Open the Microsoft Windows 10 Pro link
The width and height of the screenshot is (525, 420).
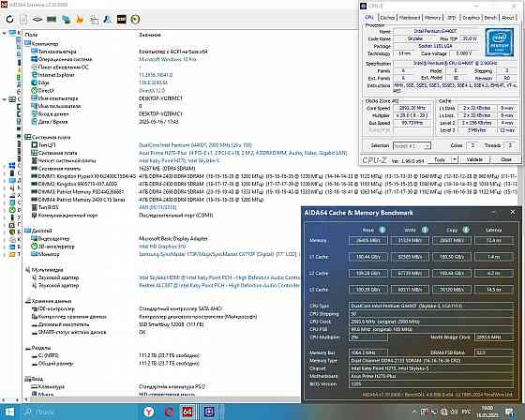point(168,59)
